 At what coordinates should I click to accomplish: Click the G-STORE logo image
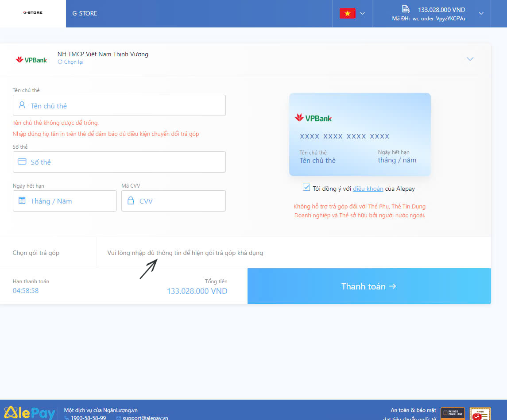point(33,12)
